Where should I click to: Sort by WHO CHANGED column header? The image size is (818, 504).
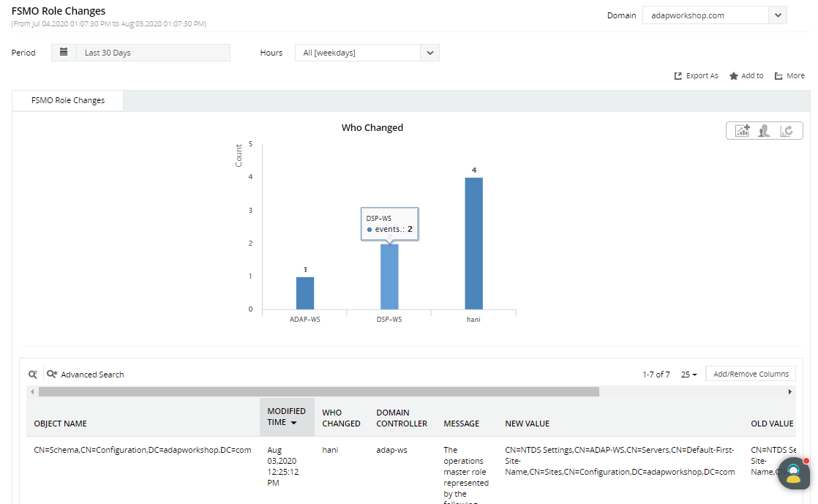pos(341,418)
